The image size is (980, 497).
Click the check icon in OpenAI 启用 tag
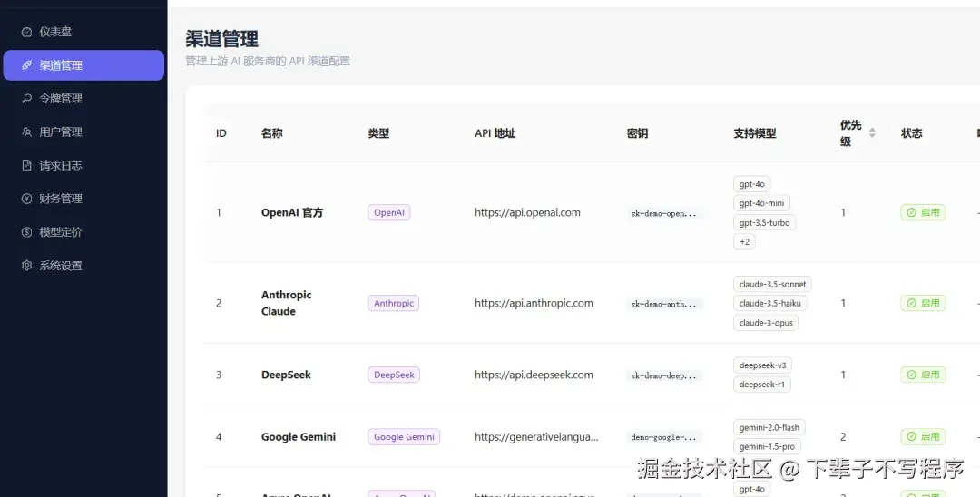point(911,212)
